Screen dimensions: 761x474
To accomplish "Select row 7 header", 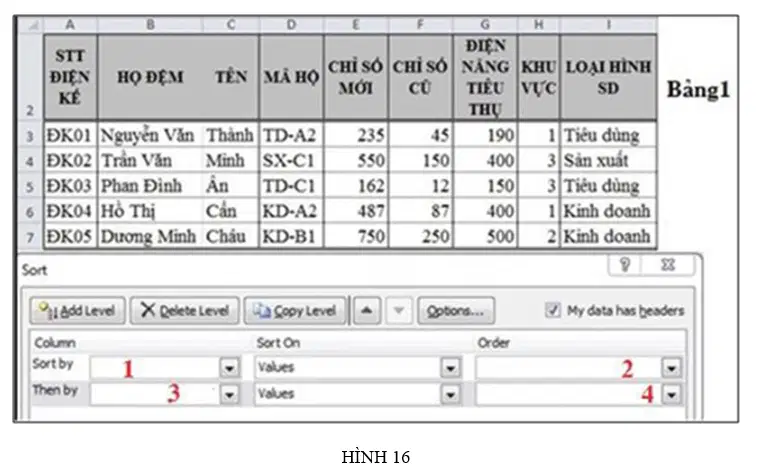I will pos(30,237).
